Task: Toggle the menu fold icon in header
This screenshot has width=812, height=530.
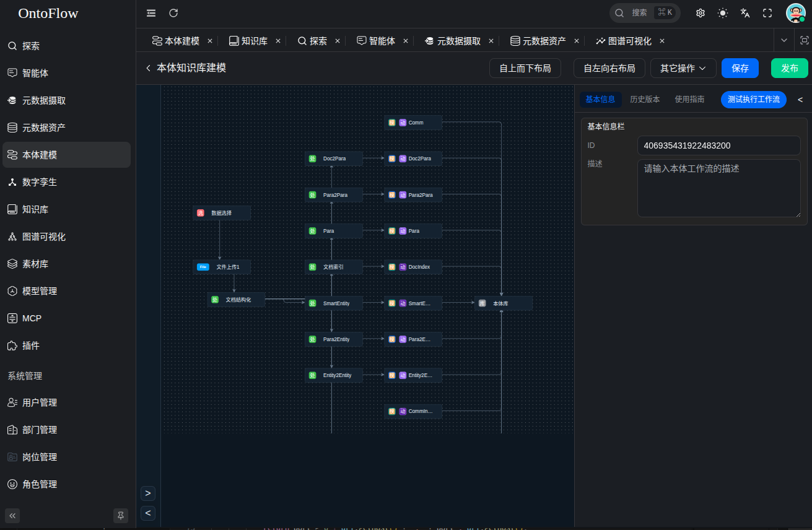Action: tap(151, 13)
